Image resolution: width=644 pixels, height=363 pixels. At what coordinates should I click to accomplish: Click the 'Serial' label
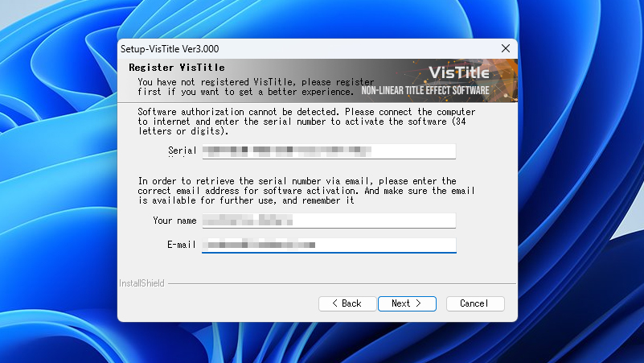[x=182, y=151]
